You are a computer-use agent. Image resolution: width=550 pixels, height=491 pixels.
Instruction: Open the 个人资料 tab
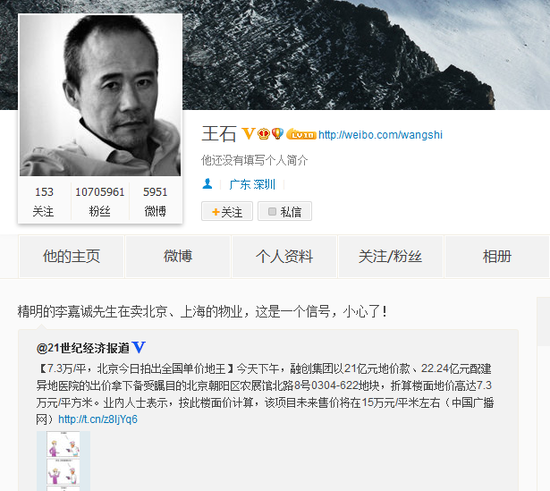pos(284,256)
